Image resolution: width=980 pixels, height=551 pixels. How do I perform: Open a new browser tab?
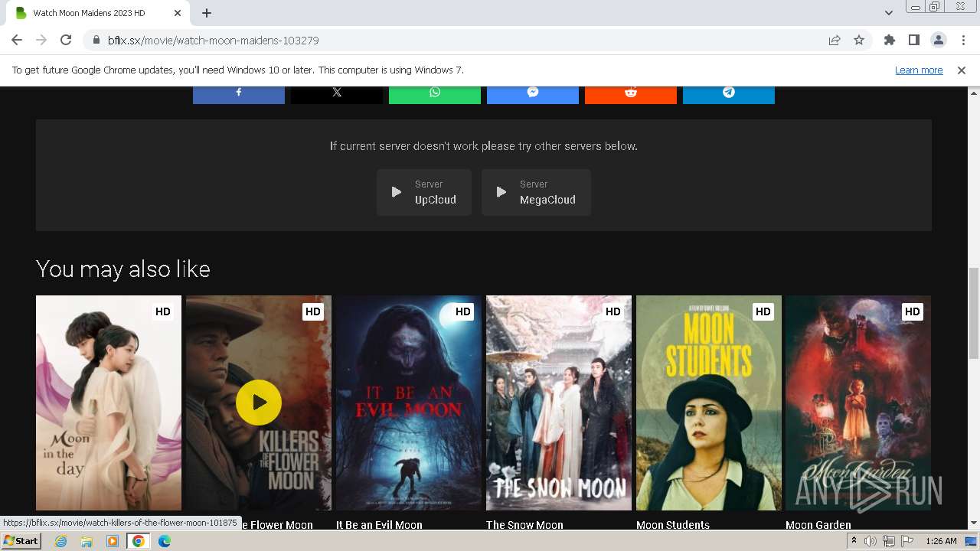tap(207, 13)
